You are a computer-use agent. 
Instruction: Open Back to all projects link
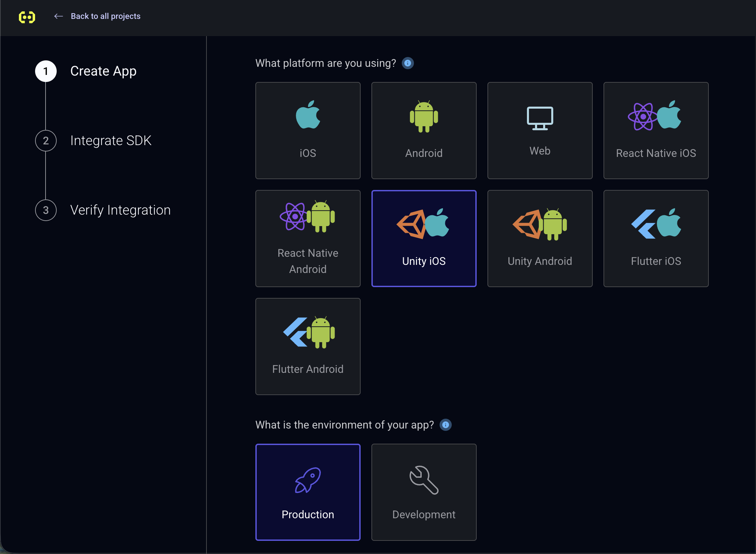(x=105, y=16)
